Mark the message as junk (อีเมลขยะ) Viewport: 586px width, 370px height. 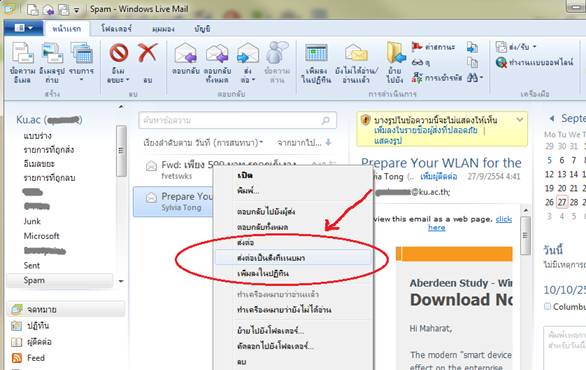118,62
